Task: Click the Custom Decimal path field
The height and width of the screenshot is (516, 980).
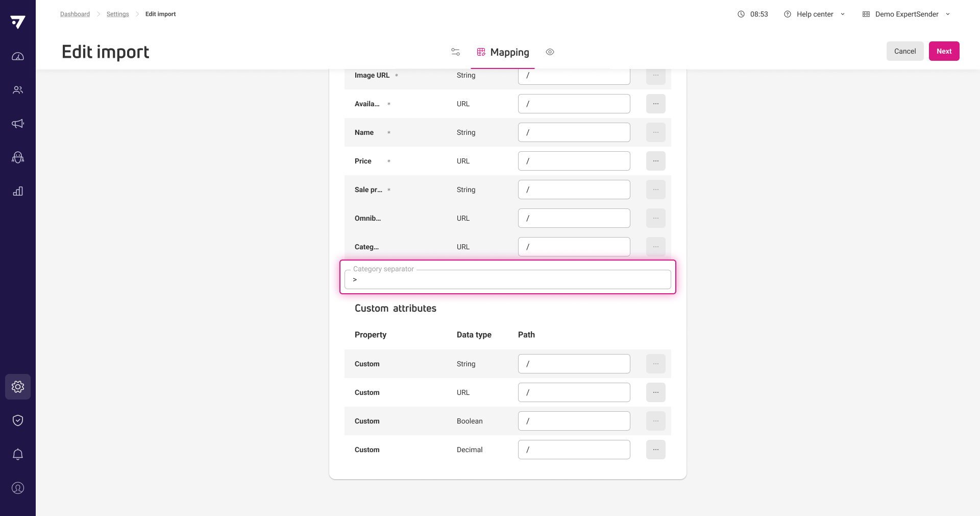Action: 574,450
